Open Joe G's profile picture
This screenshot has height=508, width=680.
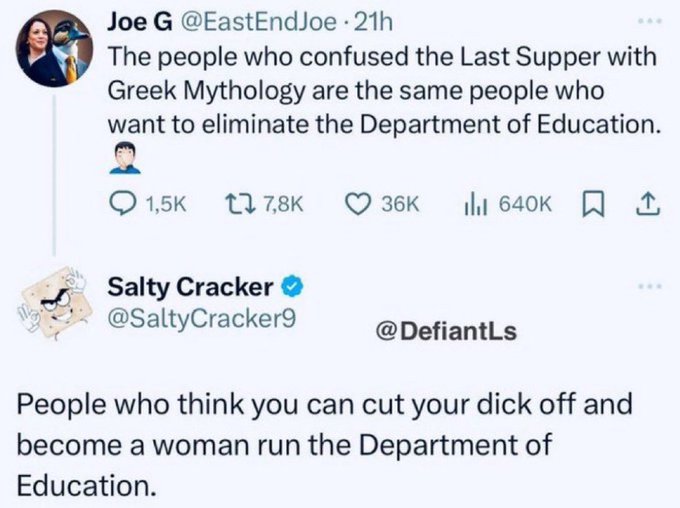coord(54,48)
